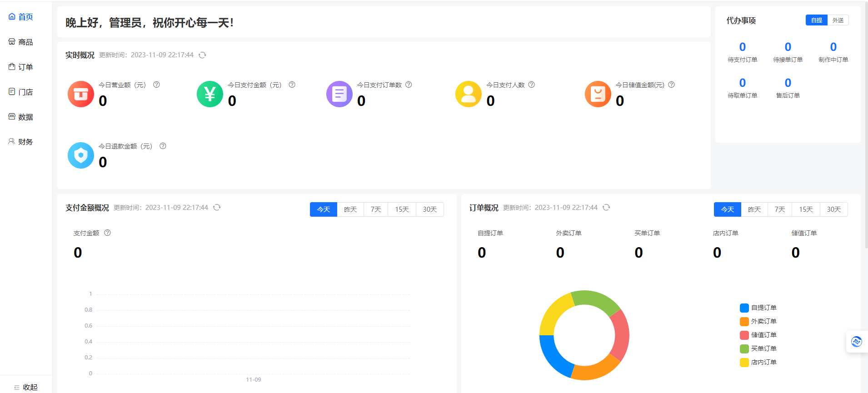Open the 财务 finance sidebar item
This screenshot has width=868, height=393.
coord(21,142)
